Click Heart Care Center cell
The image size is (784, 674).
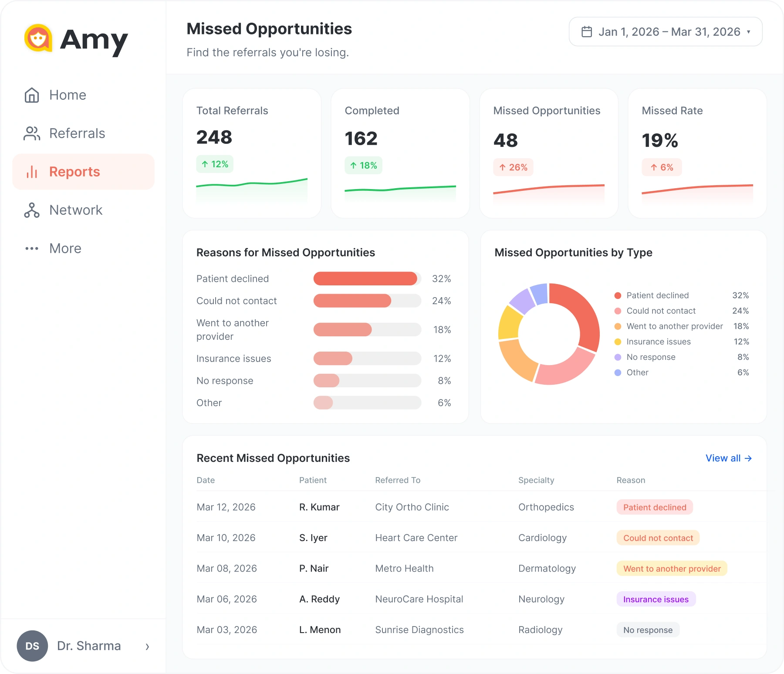[416, 538]
